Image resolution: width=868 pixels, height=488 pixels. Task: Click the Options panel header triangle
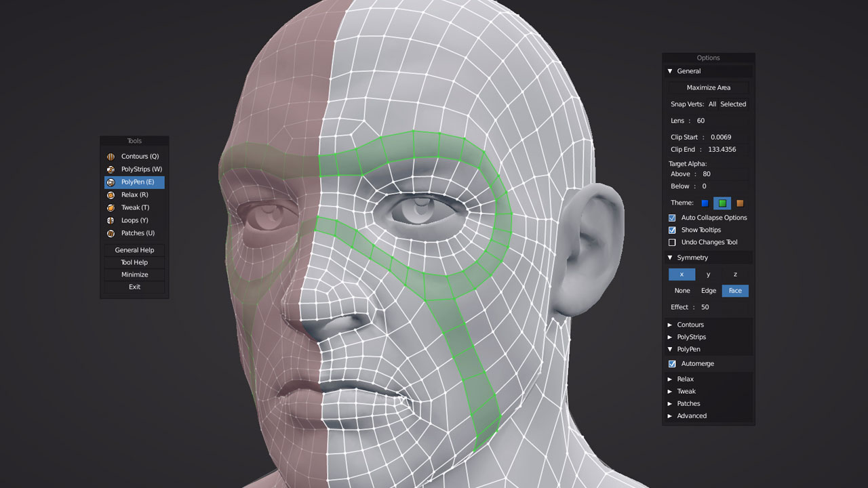(x=671, y=70)
